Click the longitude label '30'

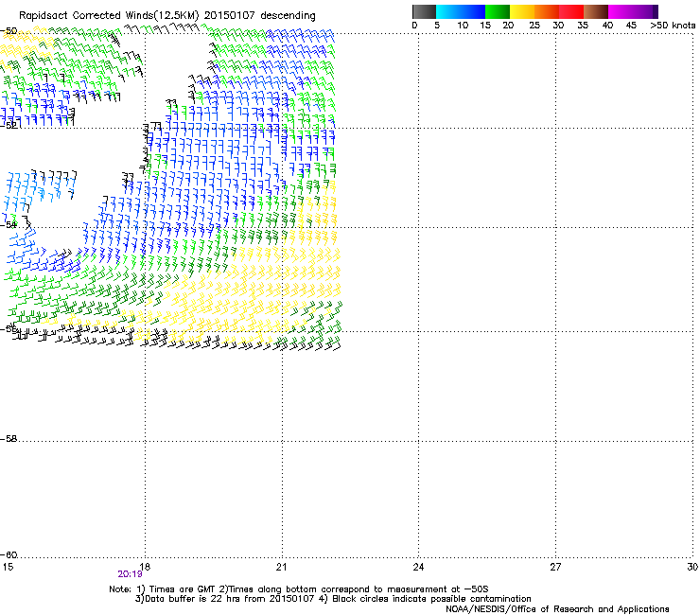[692, 567]
